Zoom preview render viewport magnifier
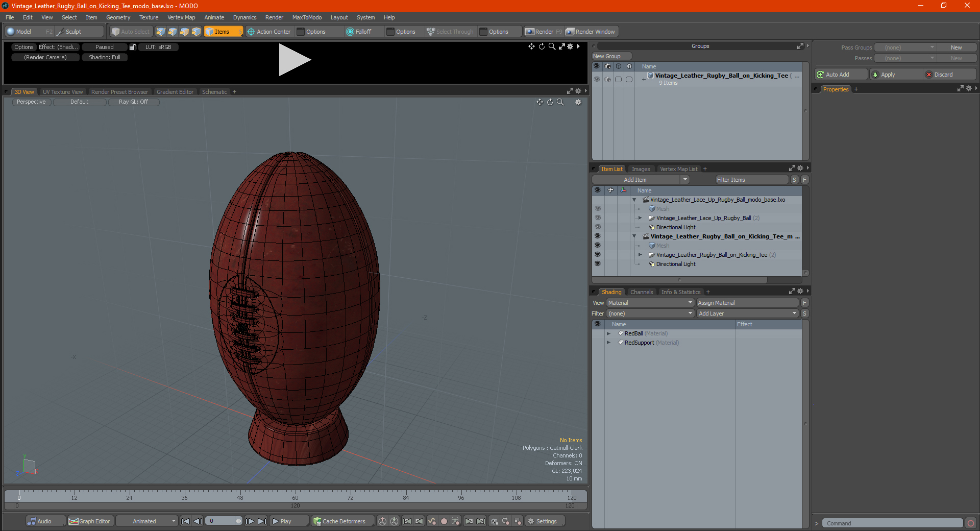Viewport: 980px width, 531px height. [x=552, y=46]
